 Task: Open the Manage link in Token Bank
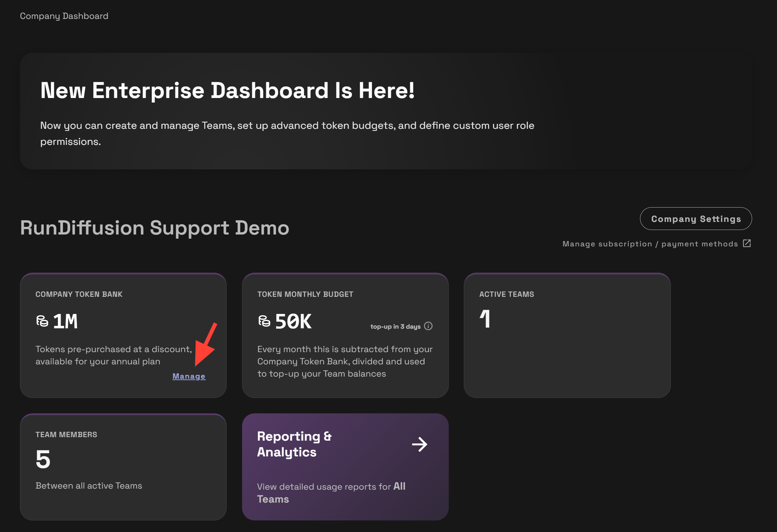189,376
